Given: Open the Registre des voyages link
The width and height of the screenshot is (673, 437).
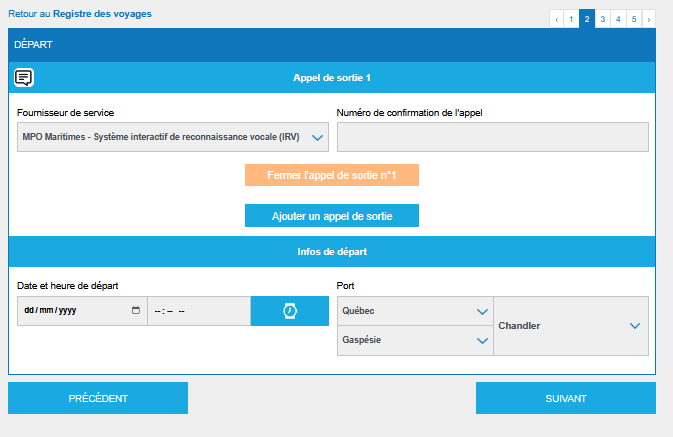Looking at the screenshot, I should [102, 15].
